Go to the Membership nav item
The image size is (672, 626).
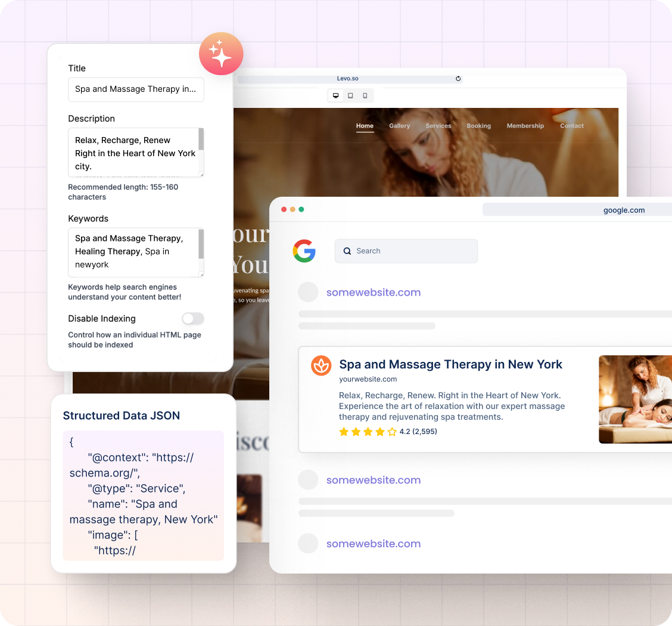[525, 126]
